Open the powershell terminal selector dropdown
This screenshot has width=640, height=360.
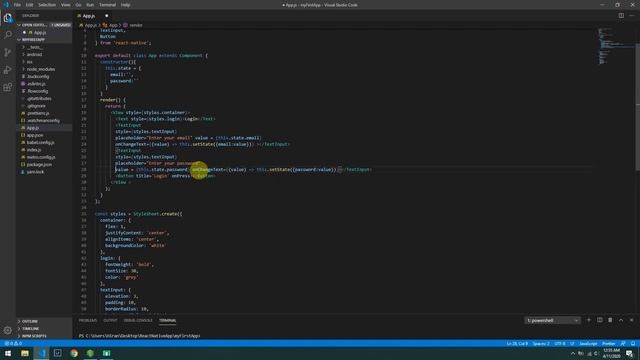tap(552, 320)
